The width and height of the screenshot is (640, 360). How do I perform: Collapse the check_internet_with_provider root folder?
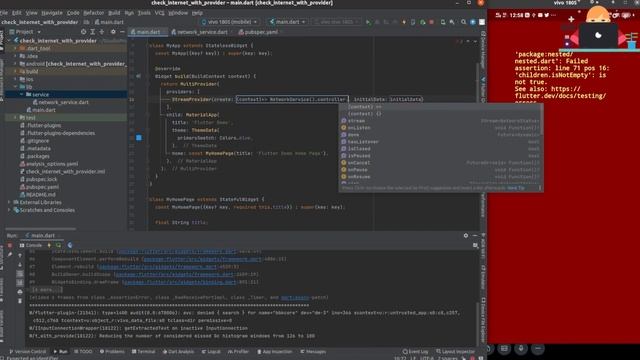pyautogui.click(x=9, y=41)
